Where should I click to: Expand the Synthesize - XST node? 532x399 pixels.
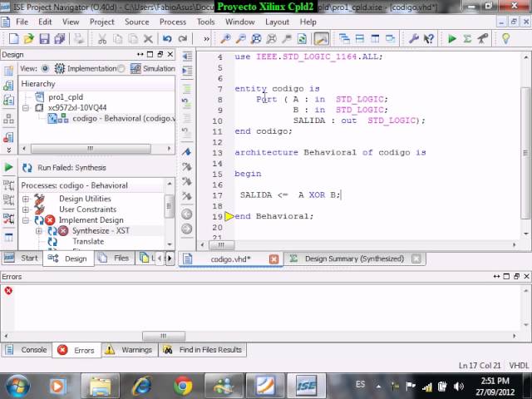(39, 231)
